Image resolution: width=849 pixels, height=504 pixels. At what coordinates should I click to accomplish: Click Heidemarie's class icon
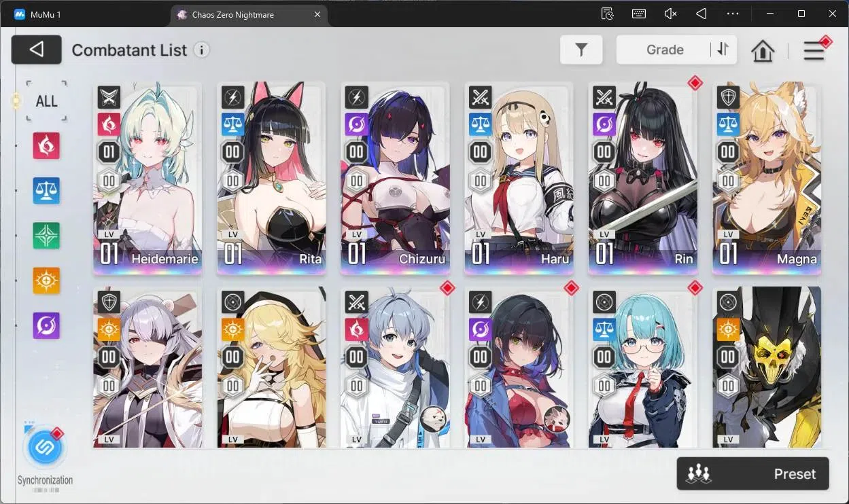click(x=109, y=97)
